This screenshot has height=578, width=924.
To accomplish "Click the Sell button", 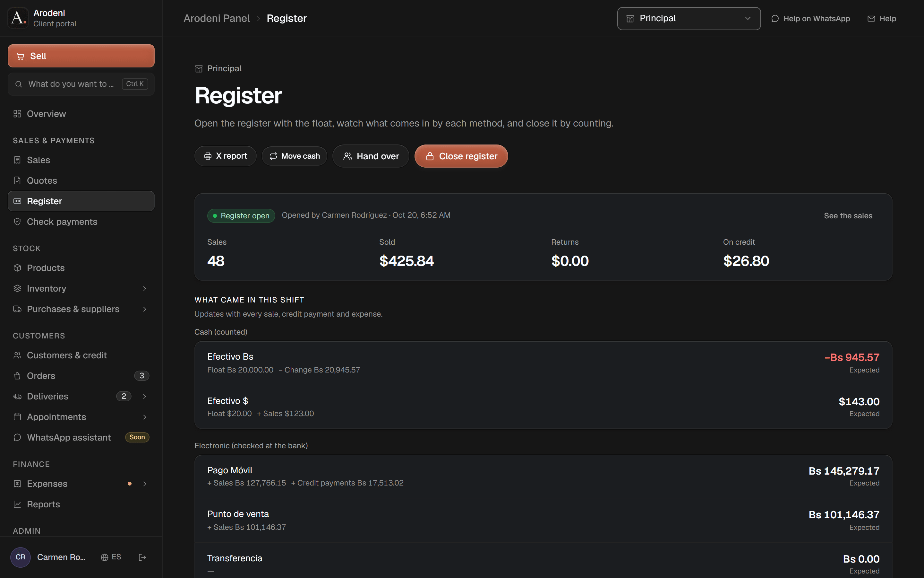I will (81, 56).
